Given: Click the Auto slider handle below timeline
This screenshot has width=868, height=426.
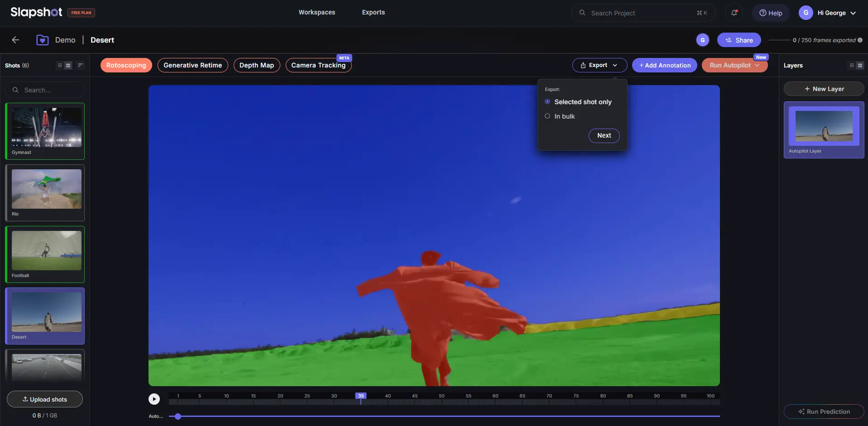Looking at the screenshot, I should click(x=178, y=416).
